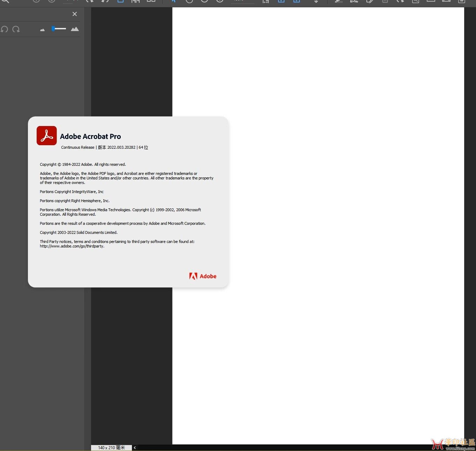
Task: Open the magnifier search tool
Action: (x=5, y=1)
